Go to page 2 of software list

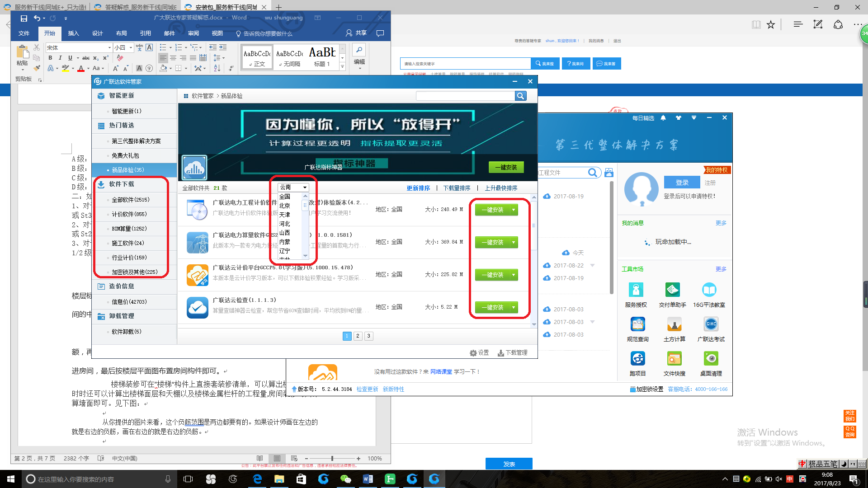[x=358, y=336]
